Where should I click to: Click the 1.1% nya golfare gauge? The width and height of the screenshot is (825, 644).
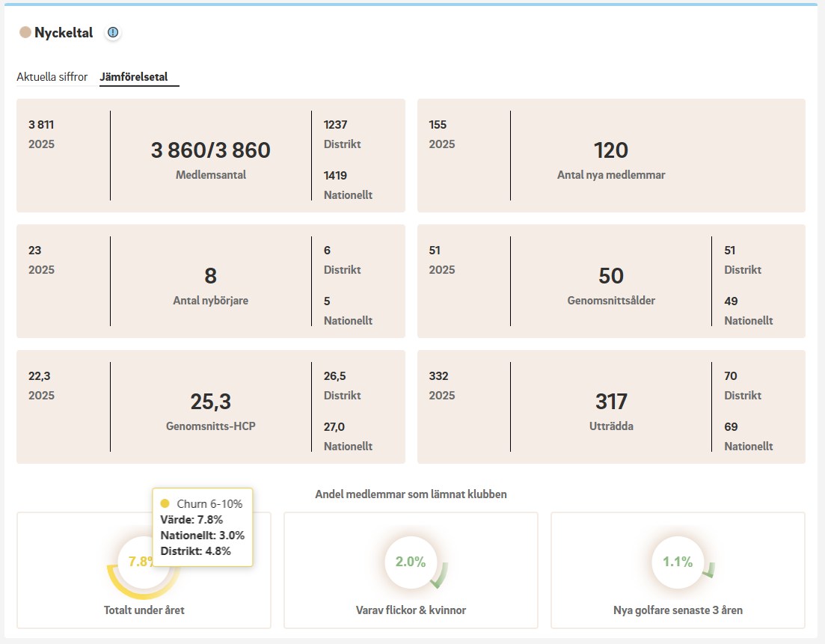tap(678, 562)
